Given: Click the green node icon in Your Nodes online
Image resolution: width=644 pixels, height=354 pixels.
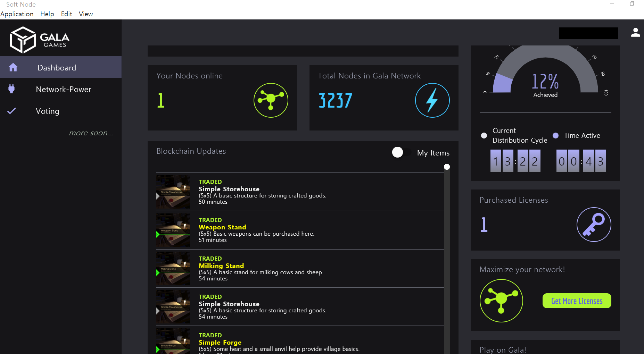Looking at the screenshot, I should click(271, 100).
